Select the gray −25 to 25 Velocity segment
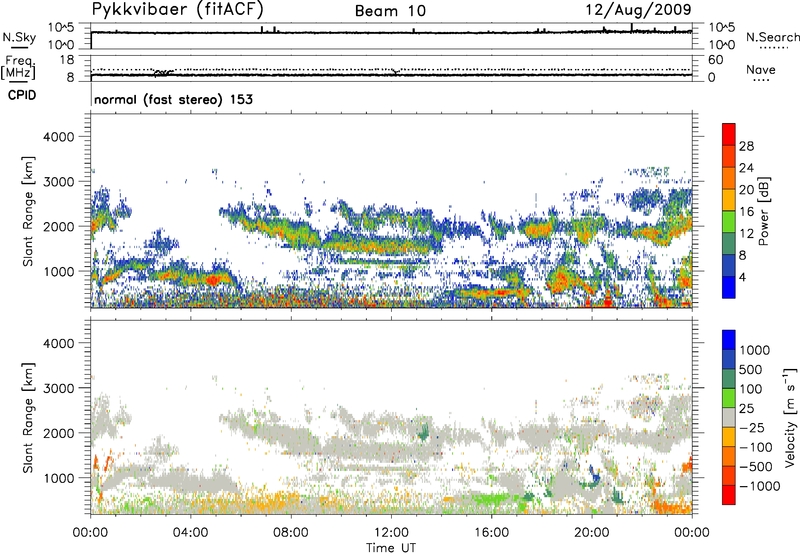800x554 pixels. click(x=729, y=417)
